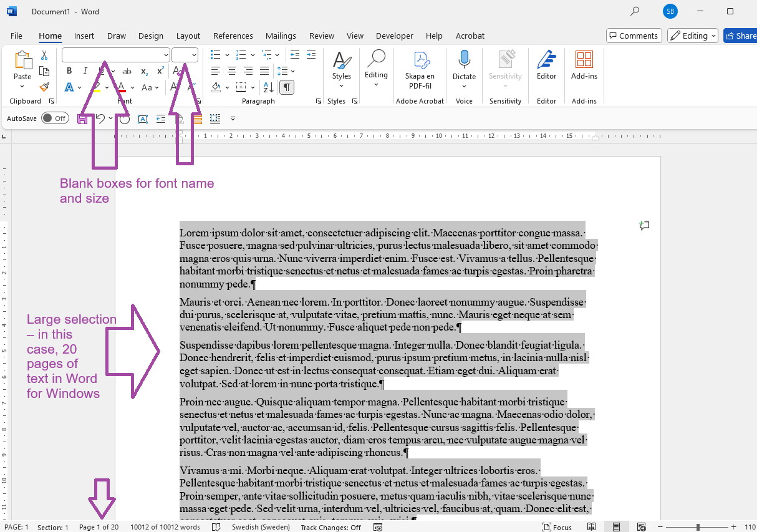
Task: Click the Paste clipboard icon
Action: [x=22, y=60]
